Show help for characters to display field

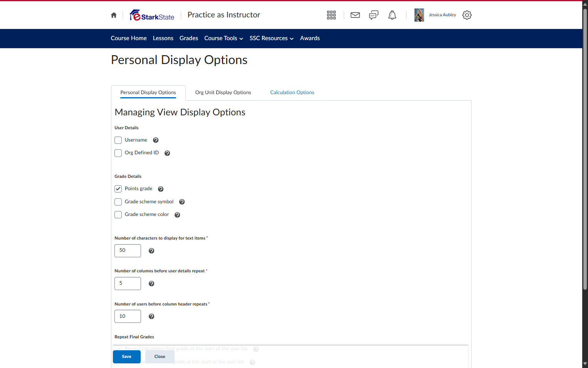(151, 251)
